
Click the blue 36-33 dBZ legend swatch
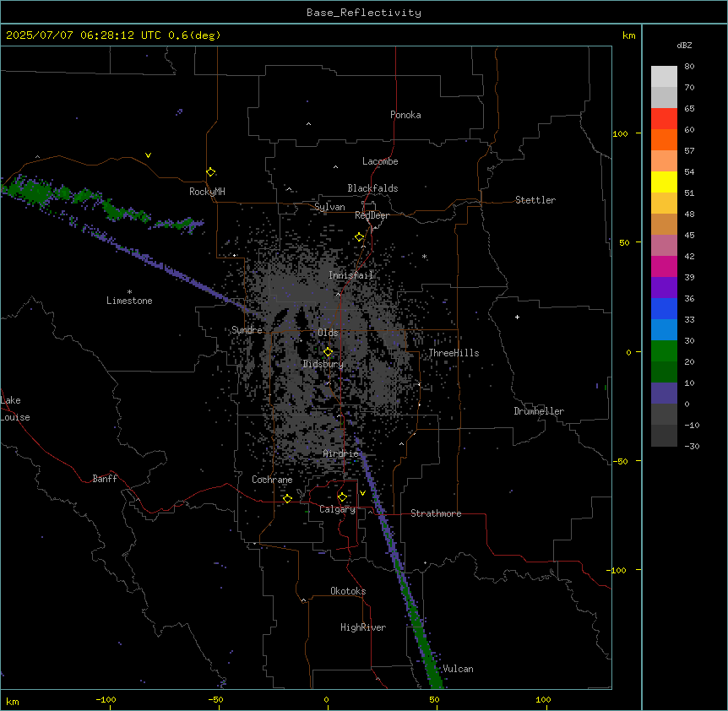[664, 308]
